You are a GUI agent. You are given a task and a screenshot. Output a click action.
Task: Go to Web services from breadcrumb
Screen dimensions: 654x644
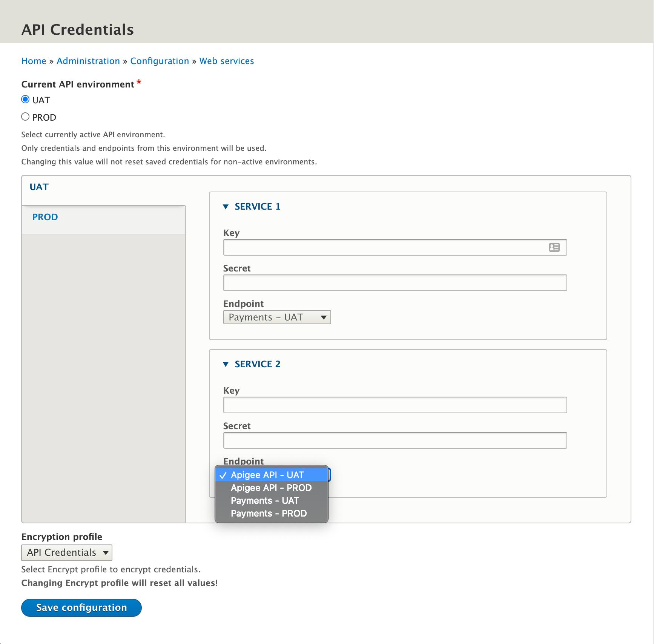point(226,61)
